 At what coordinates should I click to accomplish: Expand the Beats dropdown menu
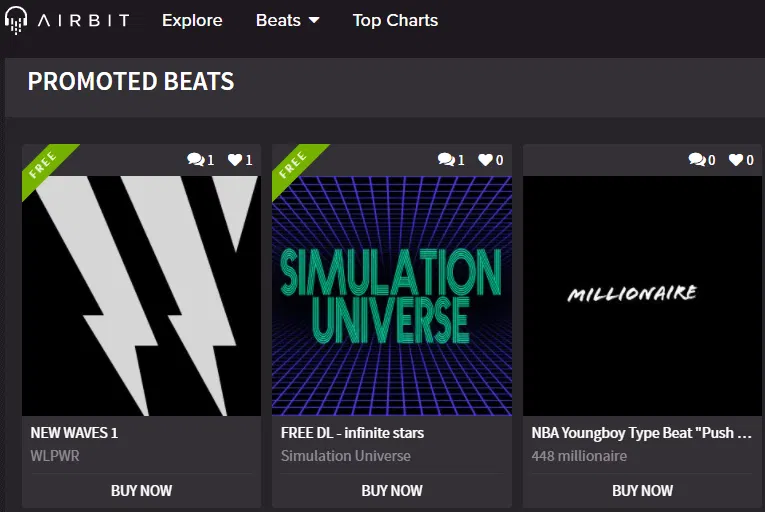288,20
